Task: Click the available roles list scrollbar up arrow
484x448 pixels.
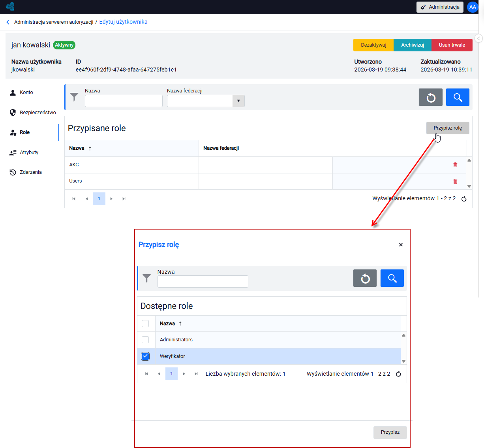Action: click(403, 335)
